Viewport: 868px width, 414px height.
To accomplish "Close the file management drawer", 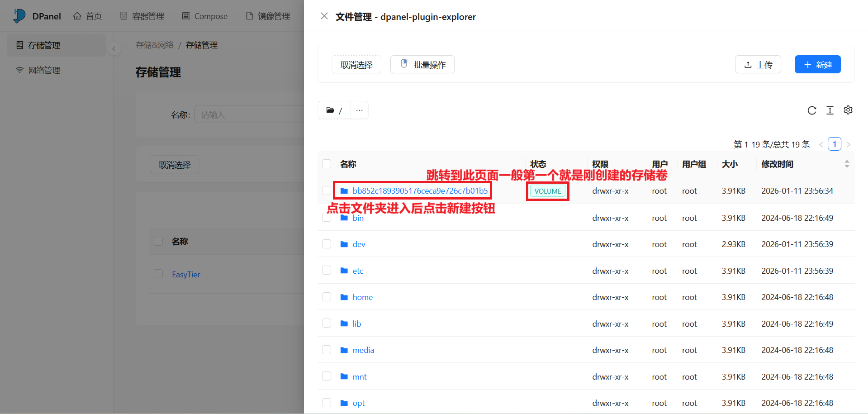I will coord(324,16).
